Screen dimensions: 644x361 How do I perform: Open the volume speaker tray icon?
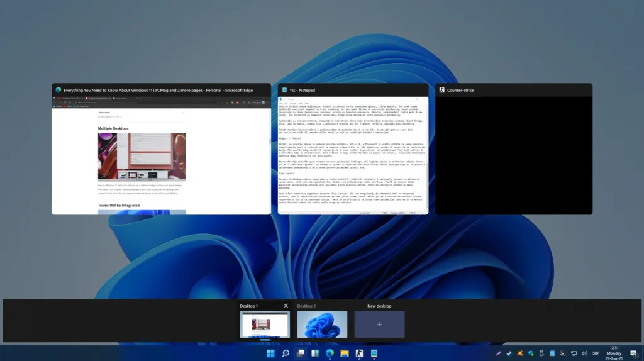click(x=584, y=353)
